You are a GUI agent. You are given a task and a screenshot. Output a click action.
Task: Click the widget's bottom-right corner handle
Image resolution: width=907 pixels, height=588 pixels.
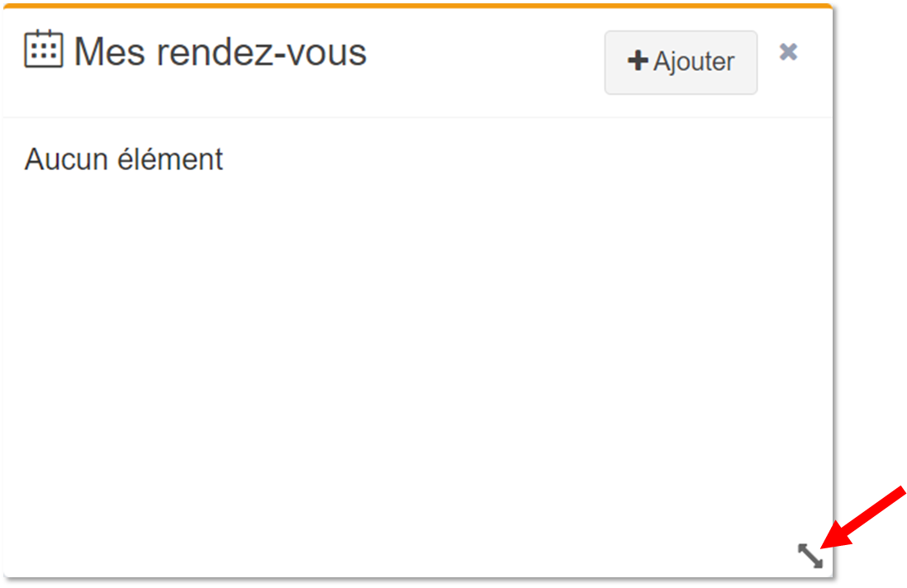point(810,556)
